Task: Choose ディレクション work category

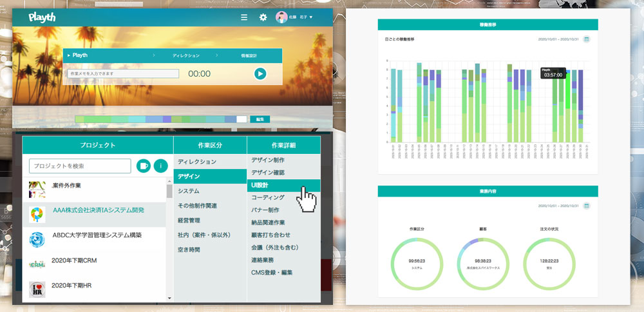Action: [x=210, y=162]
